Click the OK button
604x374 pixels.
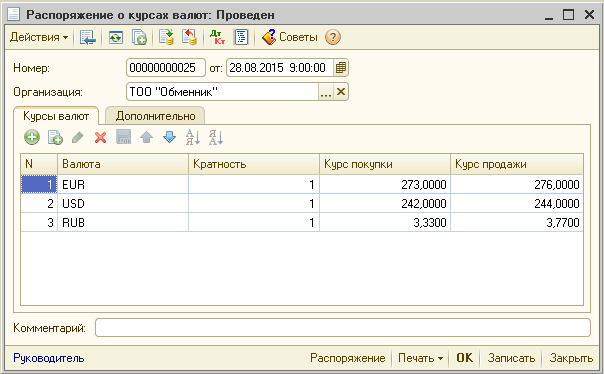[x=465, y=358]
